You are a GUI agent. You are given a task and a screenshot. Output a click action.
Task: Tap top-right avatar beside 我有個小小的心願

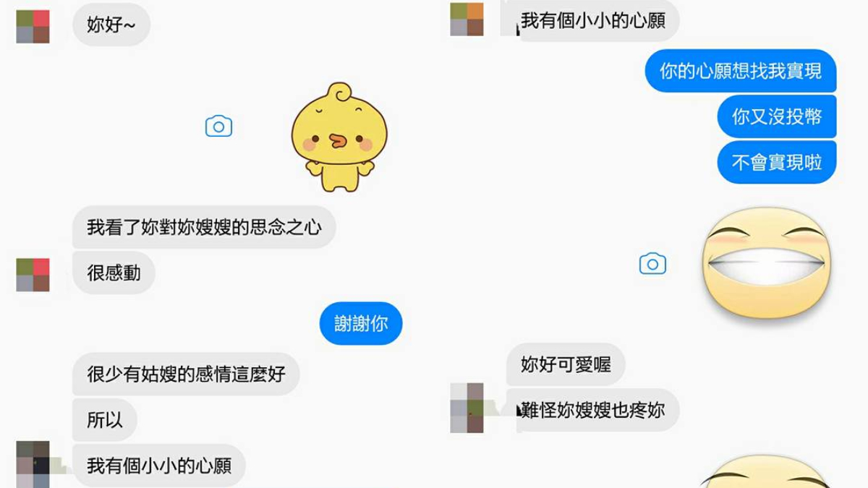pyautogui.click(x=467, y=20)
